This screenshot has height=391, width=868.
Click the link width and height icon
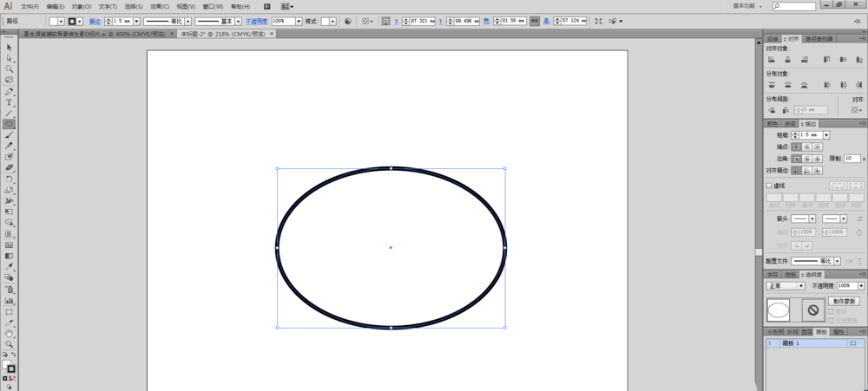tap(534, 20)
